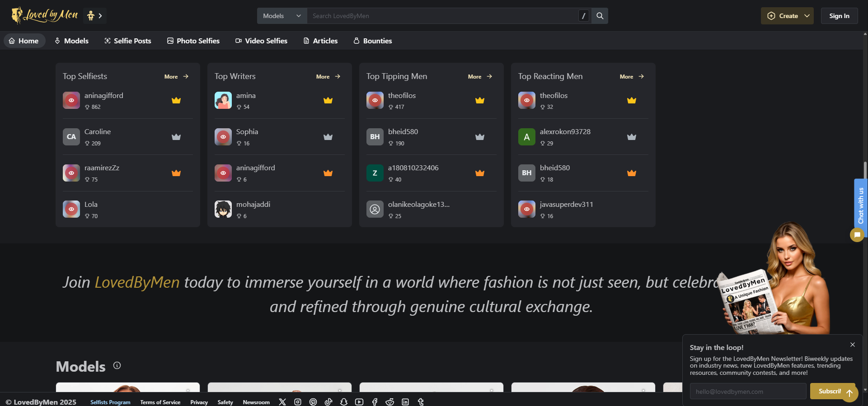Click the slash shortcut key badge in search
Image resolution: width=868 pixels, height=406 pixels.
584,16
